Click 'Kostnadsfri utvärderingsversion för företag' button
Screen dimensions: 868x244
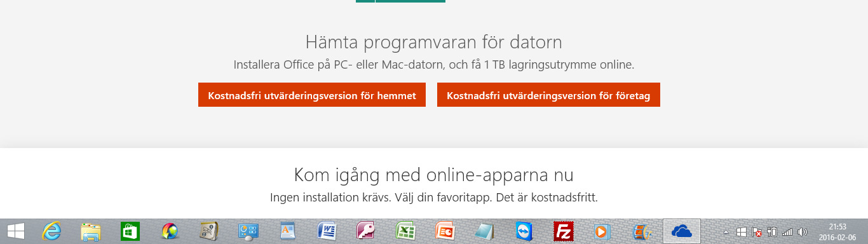point(548,95)
